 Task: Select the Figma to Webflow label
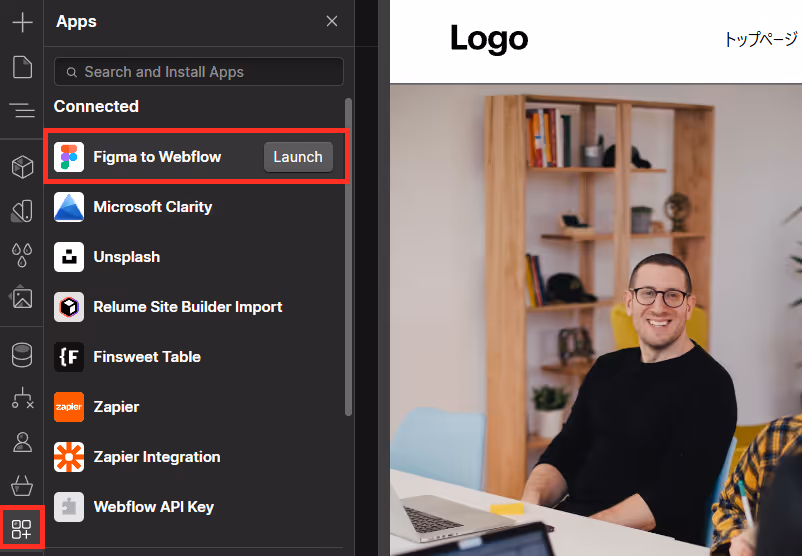point(157,157)
